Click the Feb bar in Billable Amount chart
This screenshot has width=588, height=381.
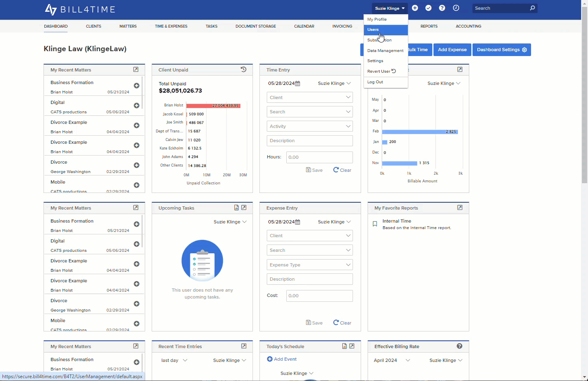tap(420, 132)
